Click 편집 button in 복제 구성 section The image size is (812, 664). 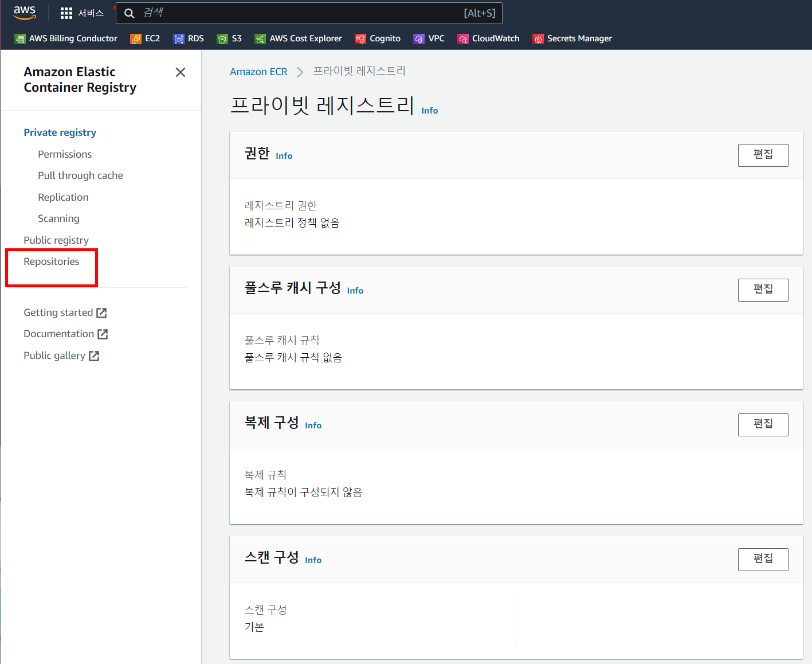coord(763,425)
